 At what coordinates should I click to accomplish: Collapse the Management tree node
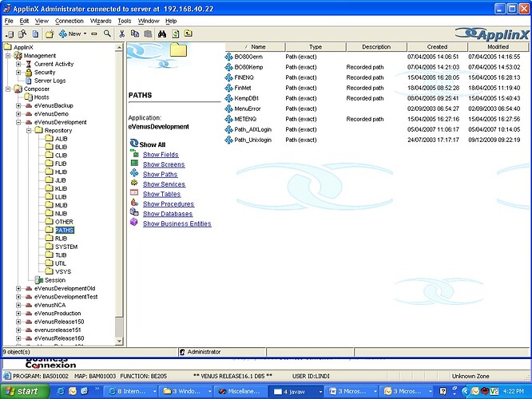pyautogui.click(x=8, y=56)
